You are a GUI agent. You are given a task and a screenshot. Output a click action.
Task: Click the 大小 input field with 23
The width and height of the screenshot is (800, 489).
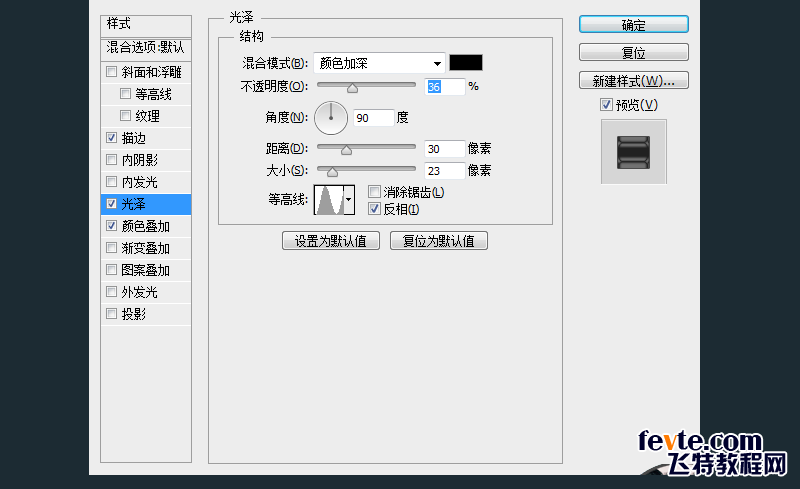click(x=444, y=170)
